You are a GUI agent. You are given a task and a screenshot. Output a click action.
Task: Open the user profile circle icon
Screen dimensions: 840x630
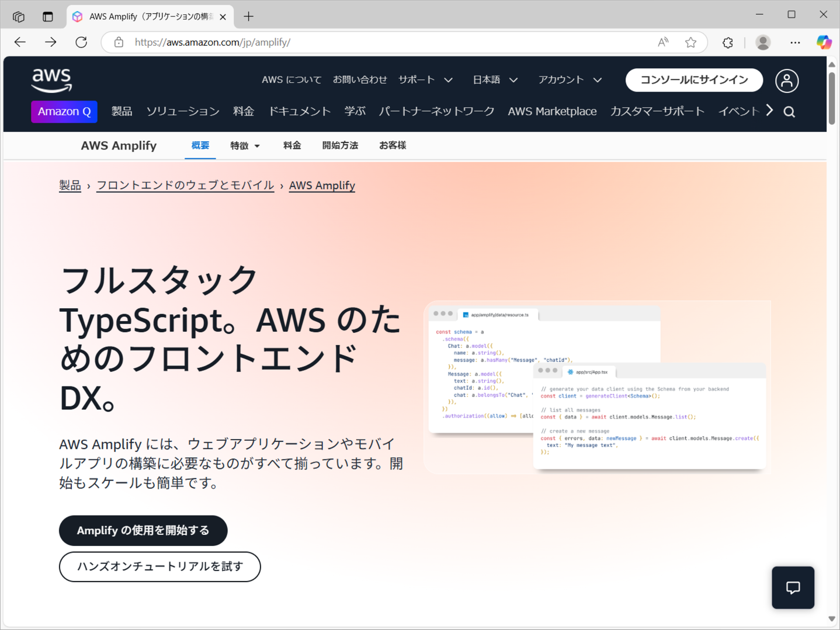pyautogui.click(x=787, y=81)
